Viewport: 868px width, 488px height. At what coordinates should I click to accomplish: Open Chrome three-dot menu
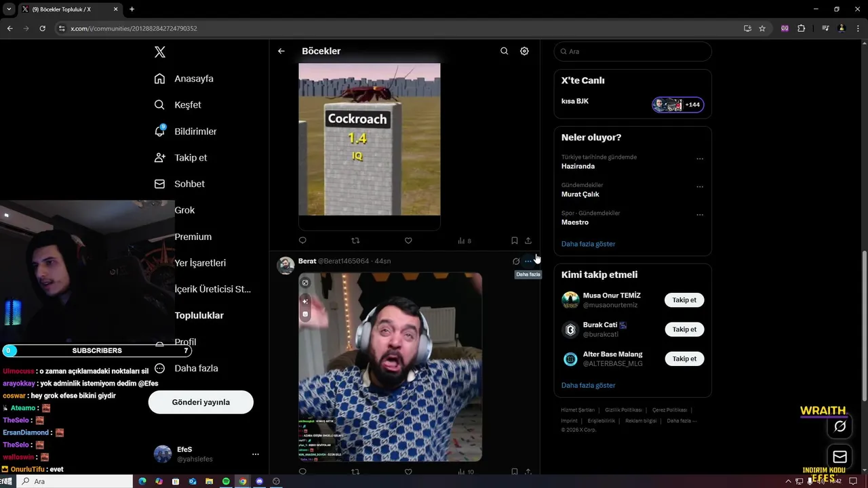coord(858,28)
